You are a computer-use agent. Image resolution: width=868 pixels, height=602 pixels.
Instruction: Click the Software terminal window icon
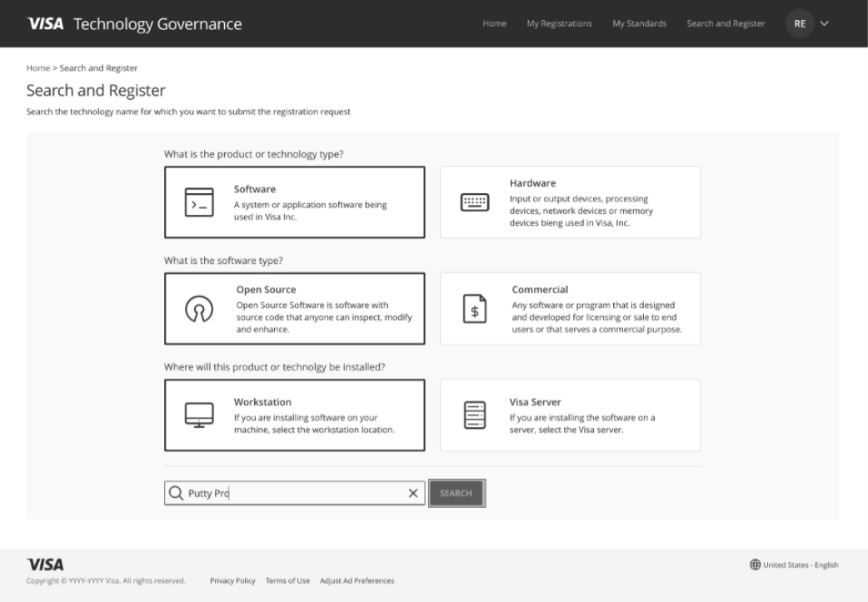tap(199, 202)
